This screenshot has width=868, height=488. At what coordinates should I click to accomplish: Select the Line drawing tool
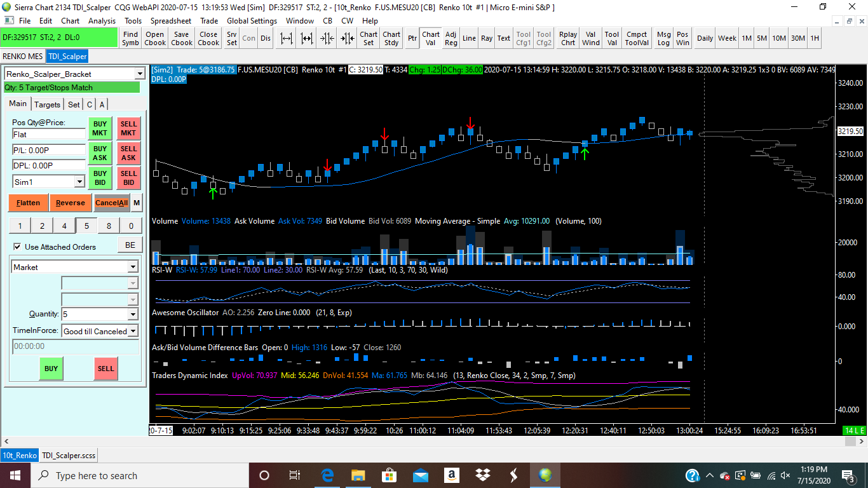pyautogui.click(x=469, y=38)
